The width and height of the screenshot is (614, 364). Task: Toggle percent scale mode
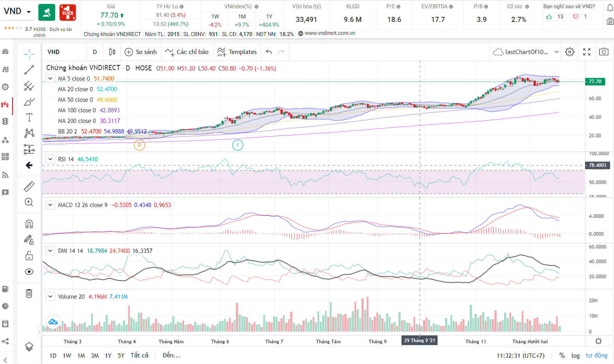point(562,355)
